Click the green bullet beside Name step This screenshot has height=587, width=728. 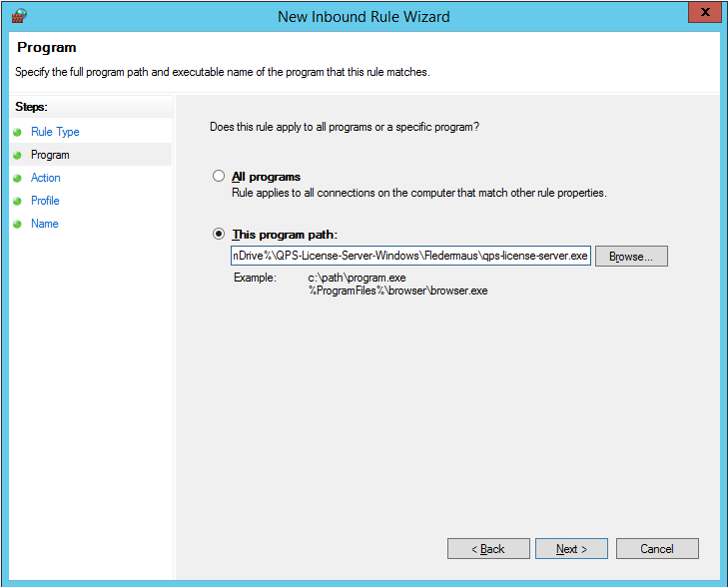point(17,225)
